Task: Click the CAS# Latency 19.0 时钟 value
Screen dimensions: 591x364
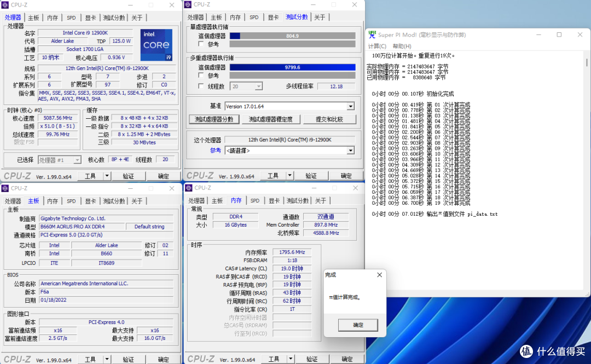Action: [292, 269]
